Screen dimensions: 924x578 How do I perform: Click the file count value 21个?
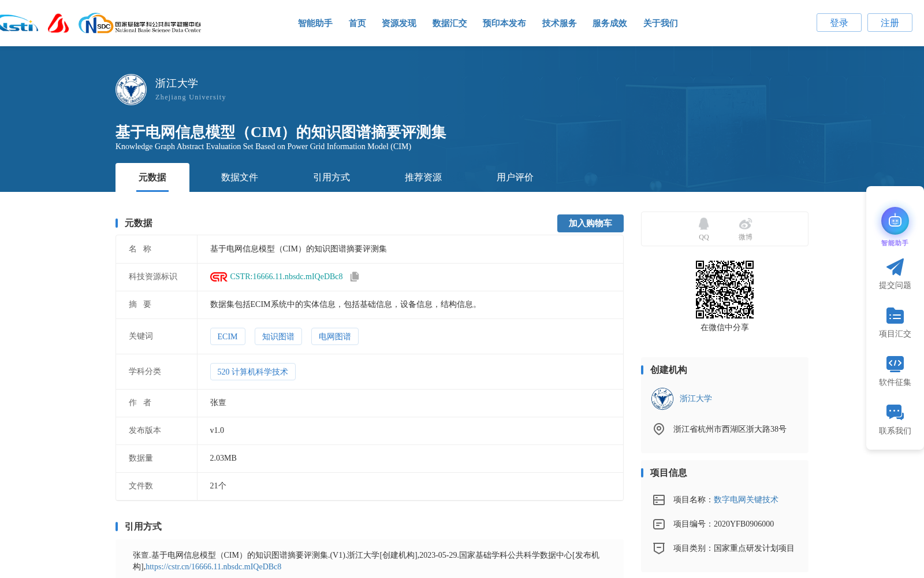tap(218, 486)
